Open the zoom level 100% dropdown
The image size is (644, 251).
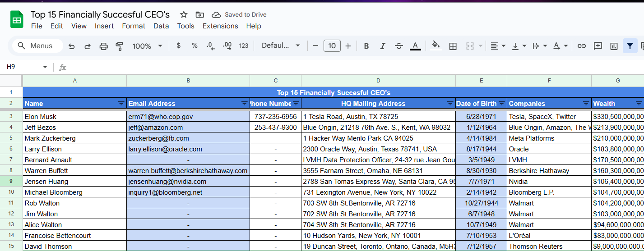pyautogui.click(x=148, y=46)
